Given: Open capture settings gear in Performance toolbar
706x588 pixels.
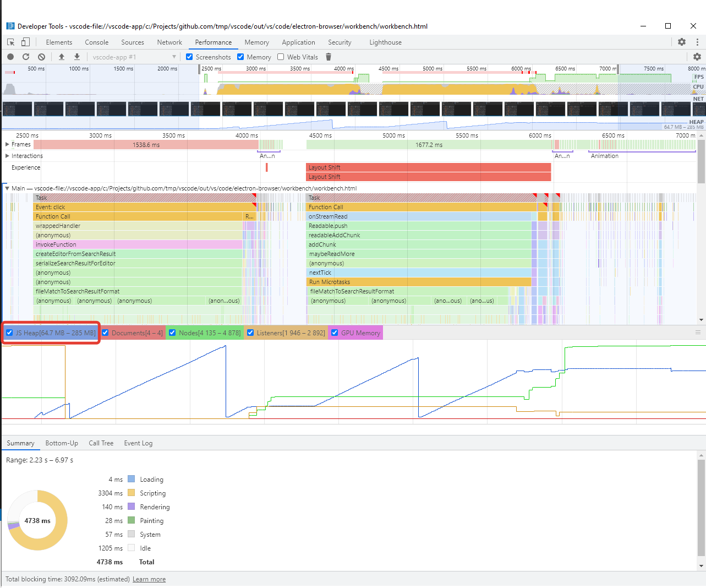Looking at the screenshot, I should point(697,57).
